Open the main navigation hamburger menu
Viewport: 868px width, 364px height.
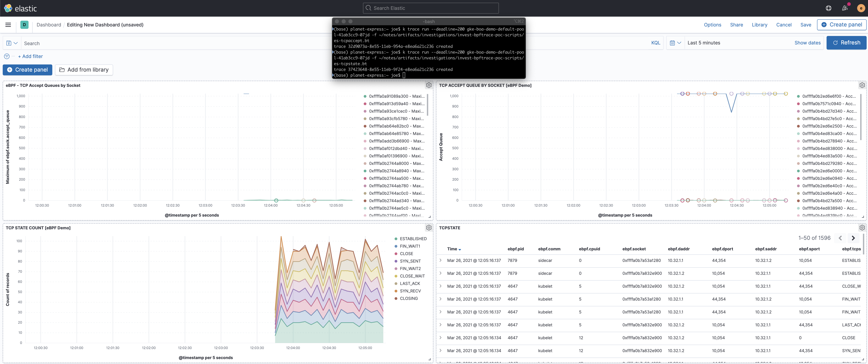pyautogui.click(x=8, y=25)
